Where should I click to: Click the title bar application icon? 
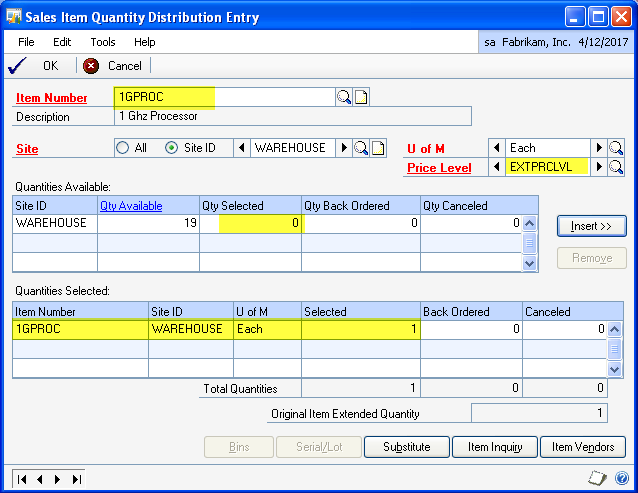pos(14,17)
